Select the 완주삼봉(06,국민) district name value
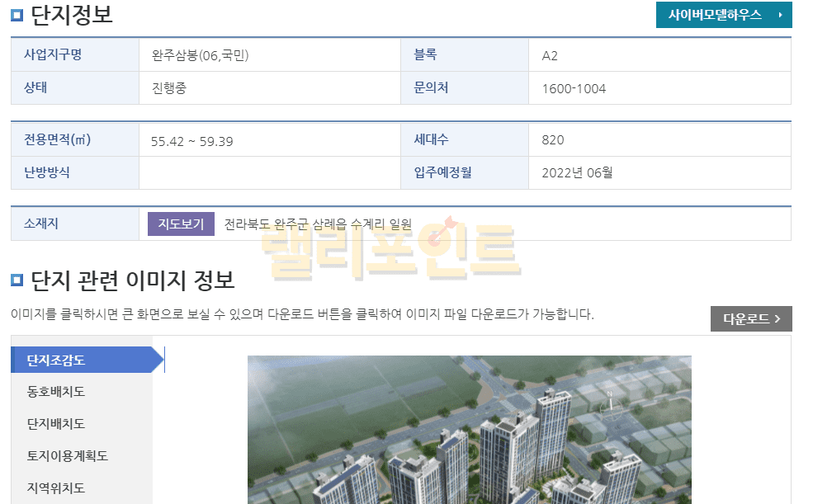The height and width of the screenshot is (504, 813). [201, 55]
